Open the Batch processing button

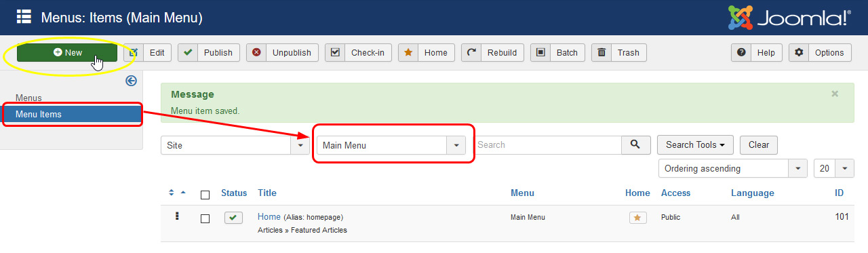click(x=557, y=52)
